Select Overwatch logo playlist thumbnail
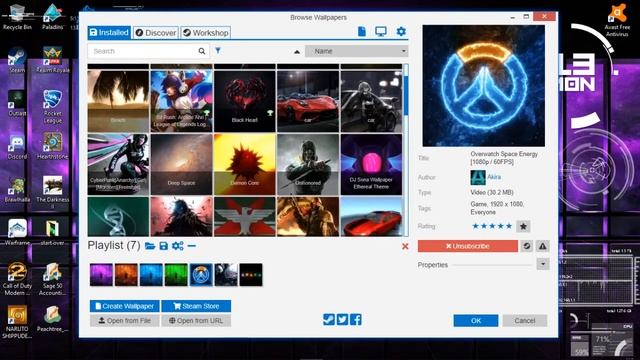 click(x=201, y=275)
